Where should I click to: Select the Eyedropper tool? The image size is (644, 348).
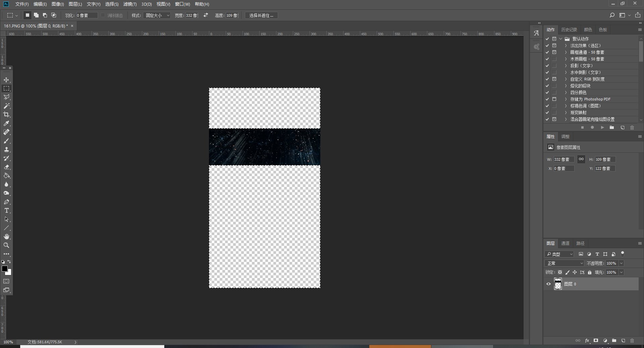[x=6, y=123]
